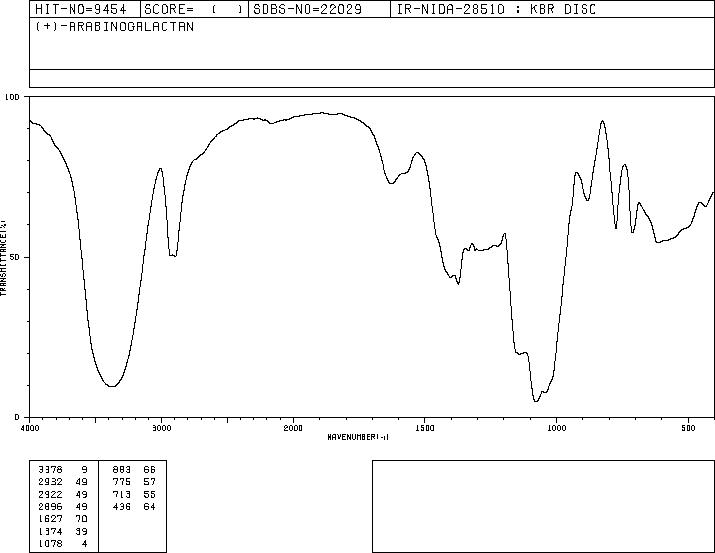This screenshot has height=553, width=715.
Task: Select the (+)-ARABINOGALACTAN compound name
Action: click(x=114, y=26)
